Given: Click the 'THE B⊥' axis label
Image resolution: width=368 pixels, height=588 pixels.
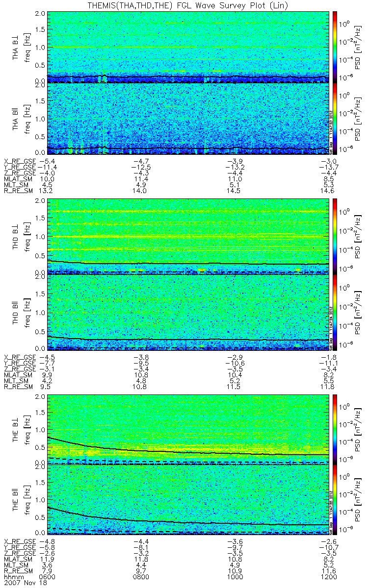Looking at the screenshot, I should tap(16, 430).
